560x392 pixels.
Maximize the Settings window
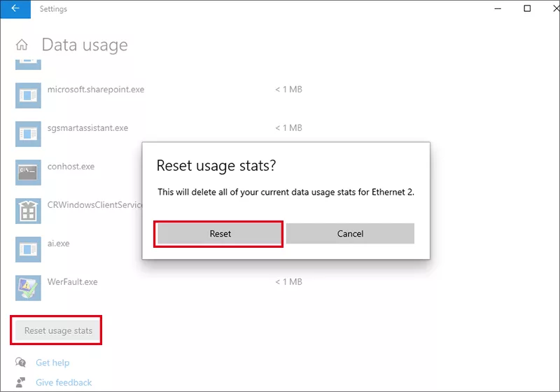(527, 8)
